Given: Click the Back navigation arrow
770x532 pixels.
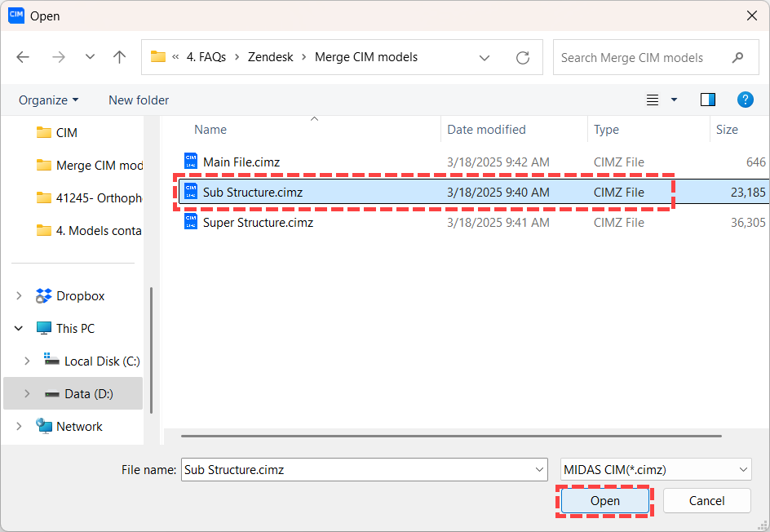Looking at the screenshot, I should tap(23, 57).
